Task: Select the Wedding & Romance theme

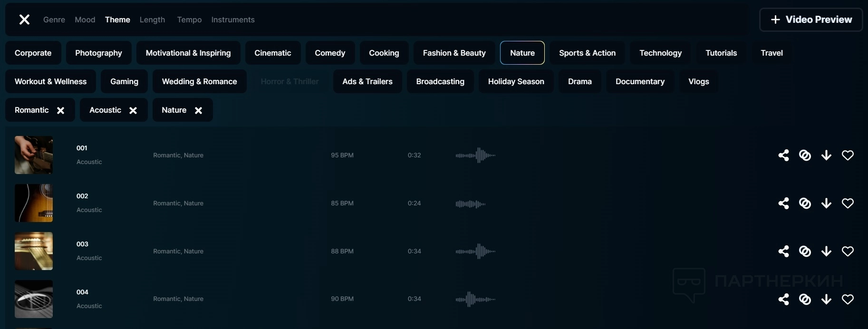Action: (199, 81)
